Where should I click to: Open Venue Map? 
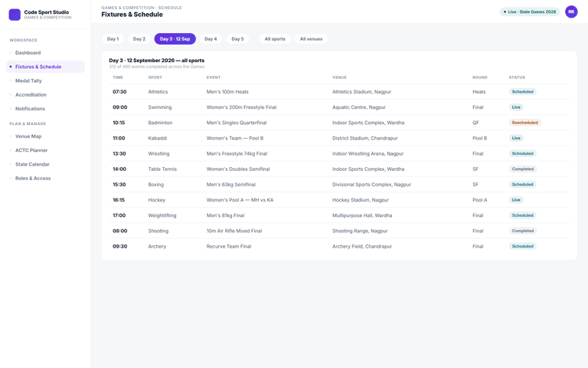45,136
